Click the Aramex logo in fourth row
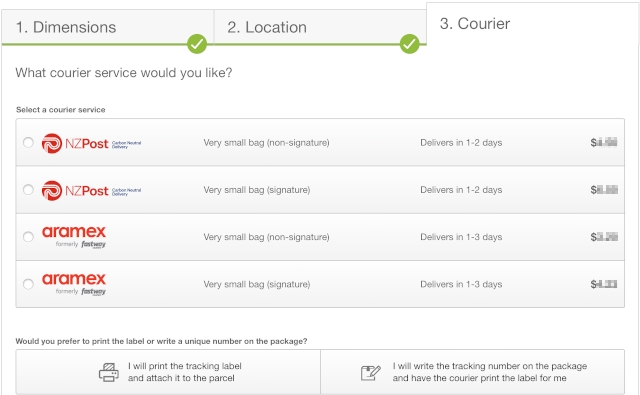640x395 pixels. tap(74, 284)
